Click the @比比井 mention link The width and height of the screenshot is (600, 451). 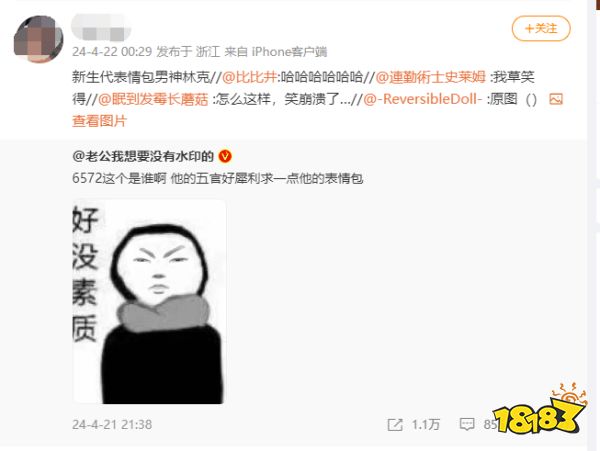249,77
